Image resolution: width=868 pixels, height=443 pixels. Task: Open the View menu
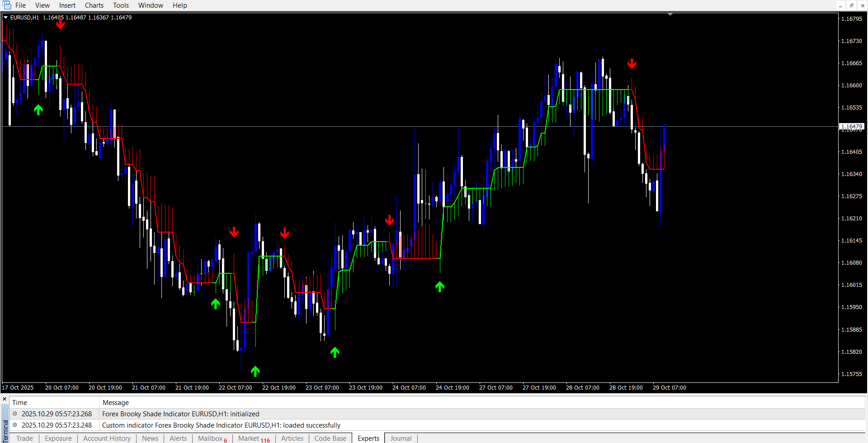(42, 5)
